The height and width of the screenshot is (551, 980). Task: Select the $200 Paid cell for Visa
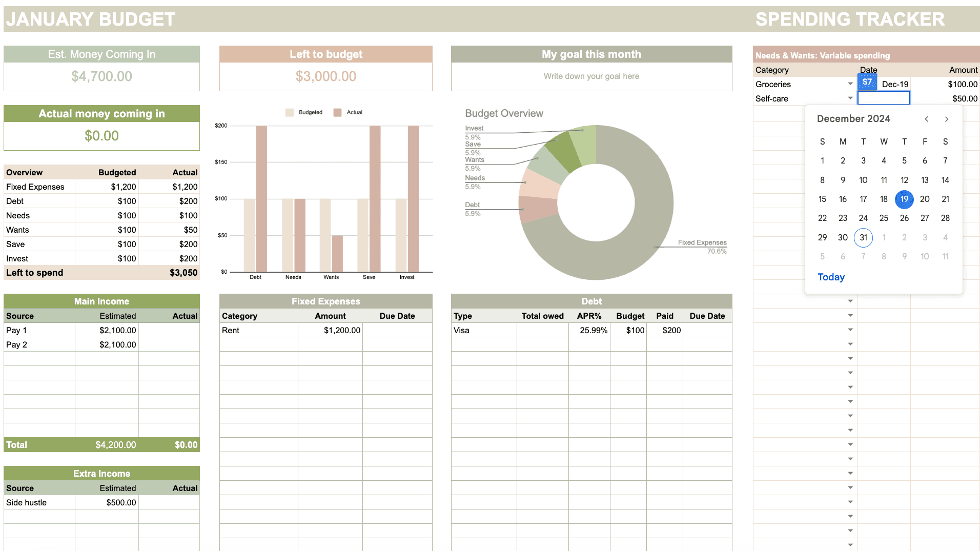665,331
